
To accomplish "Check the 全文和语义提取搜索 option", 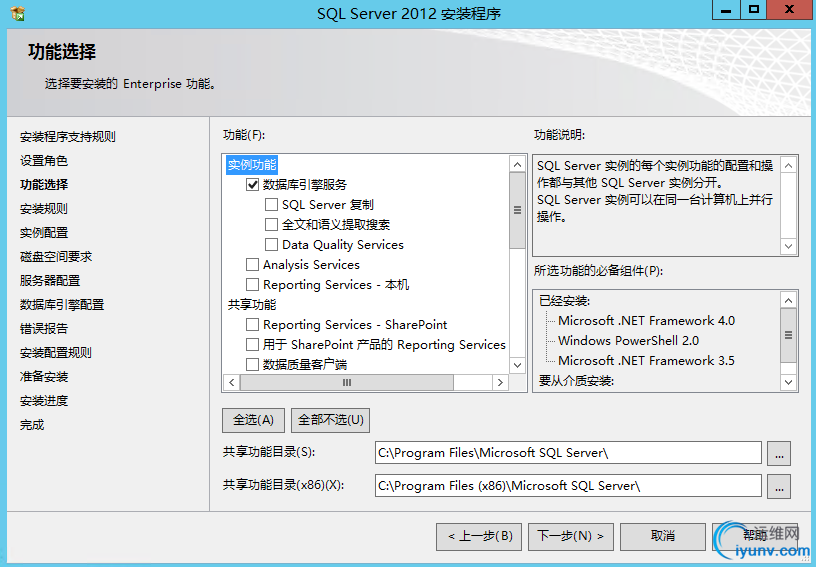I will point(271,224).
